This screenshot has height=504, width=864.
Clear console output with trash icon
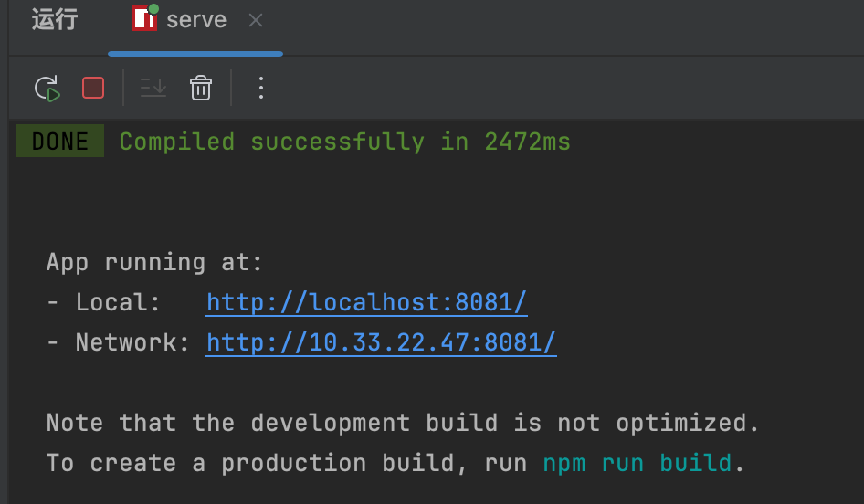[201, 88]
